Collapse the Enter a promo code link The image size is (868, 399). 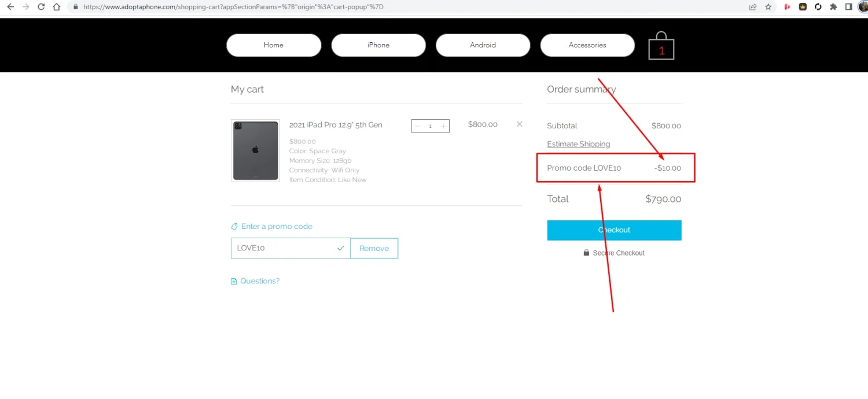click(277, 227)
